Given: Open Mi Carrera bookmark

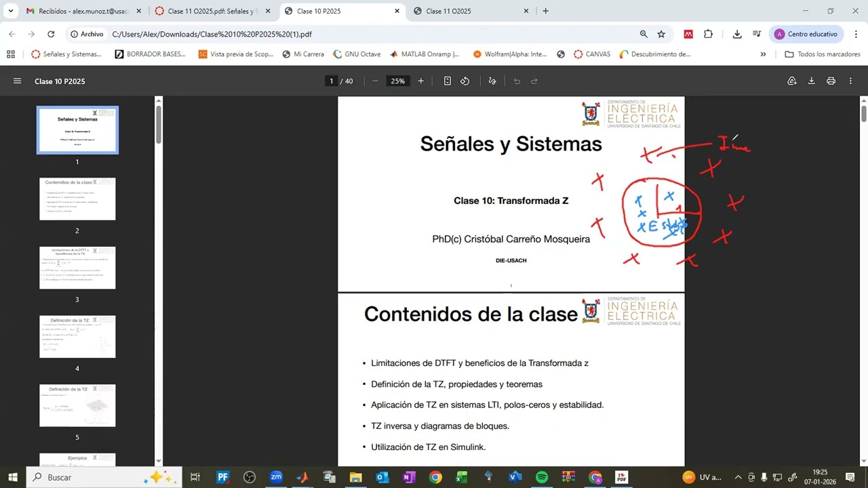Looking at the screenshot, I should tap(303, 54).
